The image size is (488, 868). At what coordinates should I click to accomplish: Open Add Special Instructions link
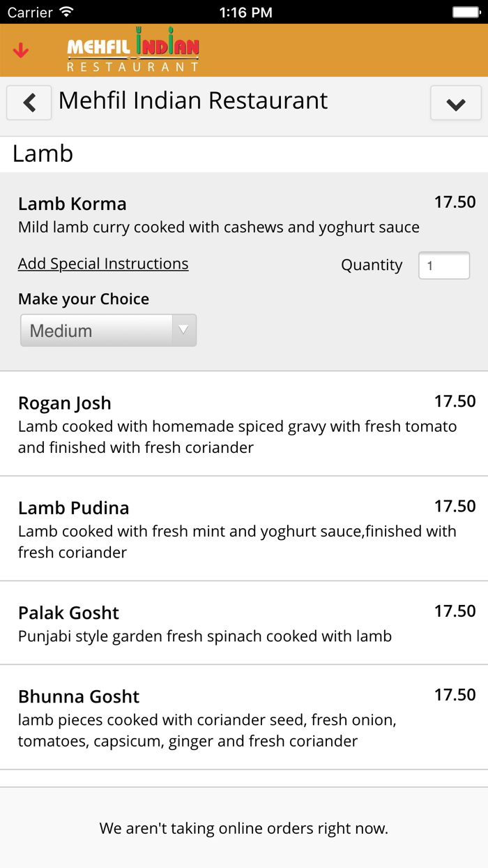click(x=102, y=264)
